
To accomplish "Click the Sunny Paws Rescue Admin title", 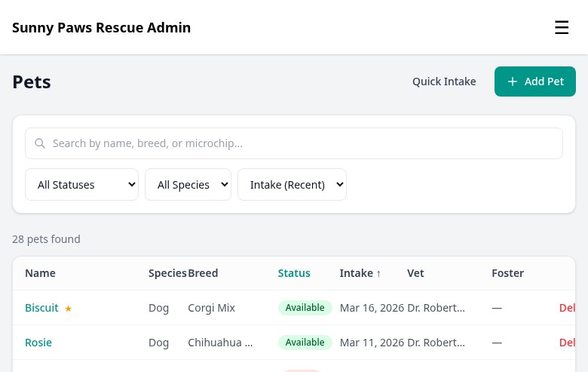I will (x=101, y=27).
